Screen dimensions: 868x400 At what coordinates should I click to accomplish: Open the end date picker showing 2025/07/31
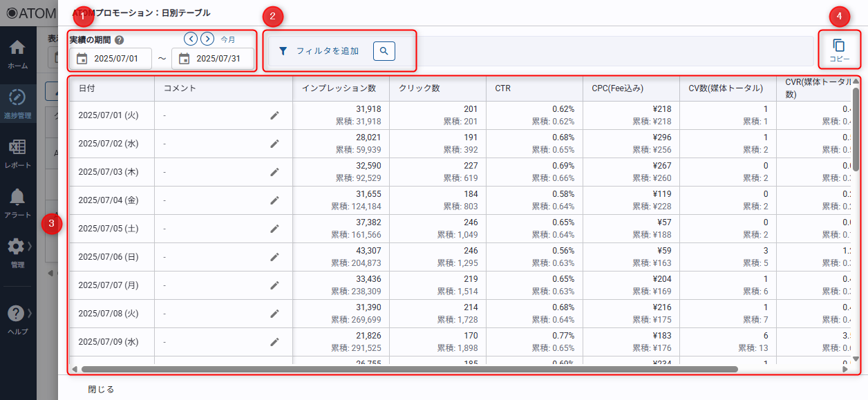click(x=213, y=59)
